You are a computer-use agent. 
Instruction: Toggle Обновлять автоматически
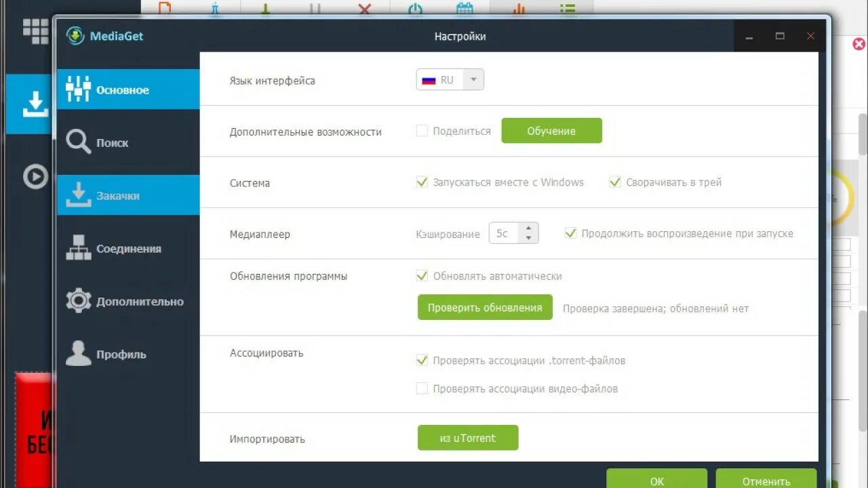click(x=422, y=276)
